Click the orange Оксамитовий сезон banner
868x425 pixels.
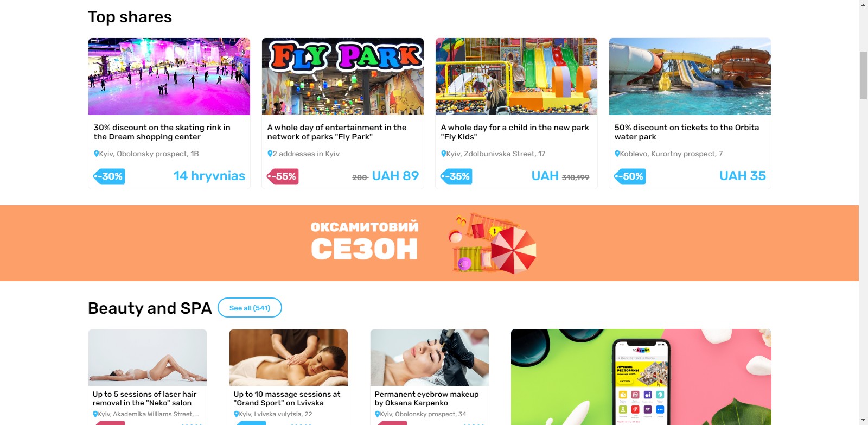tap(429, 243)
